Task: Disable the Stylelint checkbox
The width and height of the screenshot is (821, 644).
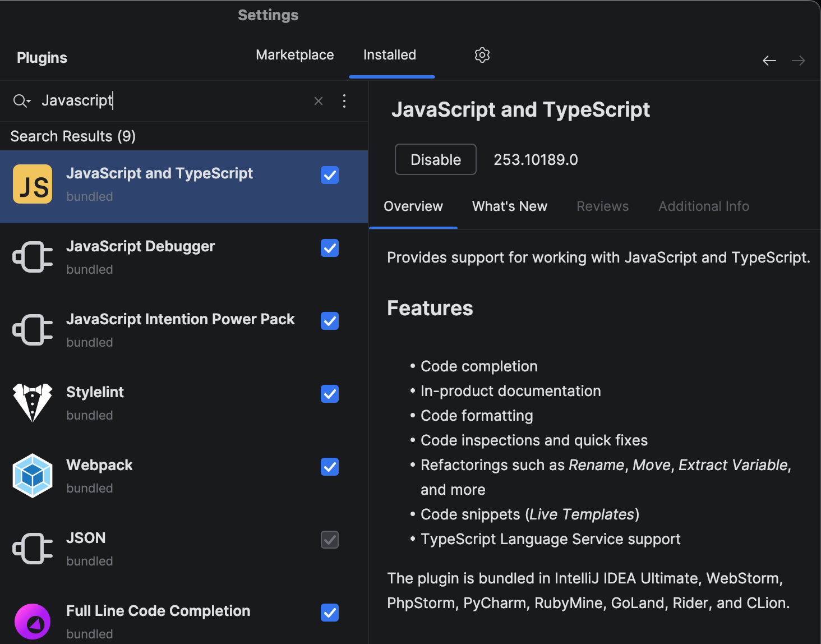Action: click(330, 394)
